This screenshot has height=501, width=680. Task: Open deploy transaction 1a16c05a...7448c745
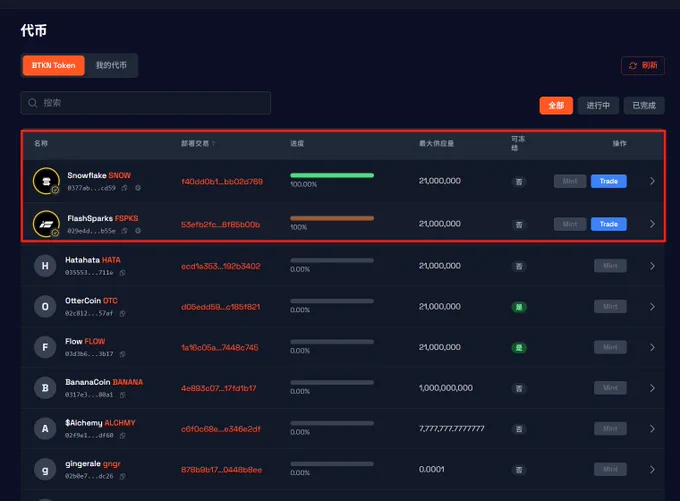(220, 347)
